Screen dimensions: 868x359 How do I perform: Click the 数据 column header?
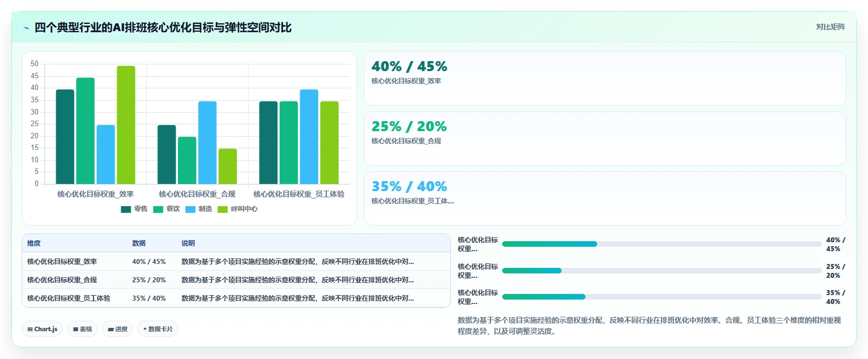pos(139,243)
